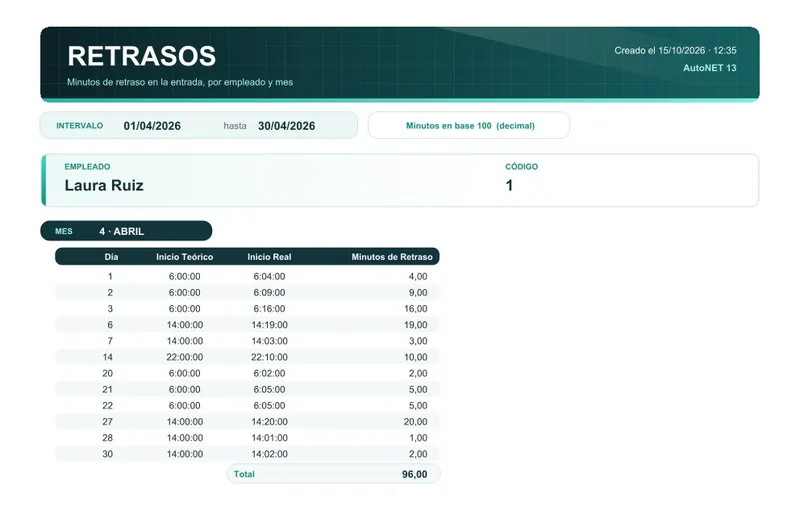Click day 30 in the table
This screenshot has height=515, width=800.
(x=108, y=454)
